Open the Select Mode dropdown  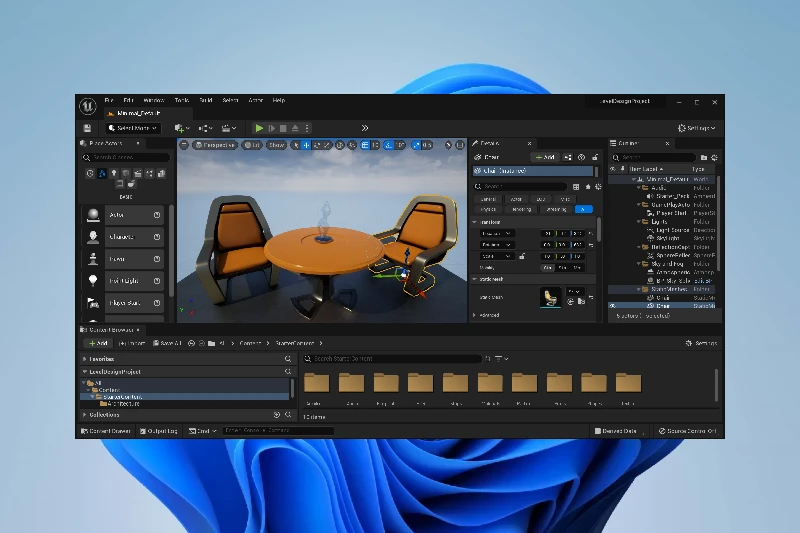pos(133,128)
